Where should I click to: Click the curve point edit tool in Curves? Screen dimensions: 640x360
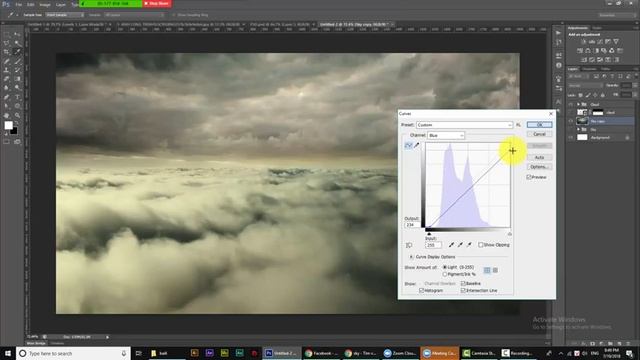pyautogui.click(x=408, y=145)
